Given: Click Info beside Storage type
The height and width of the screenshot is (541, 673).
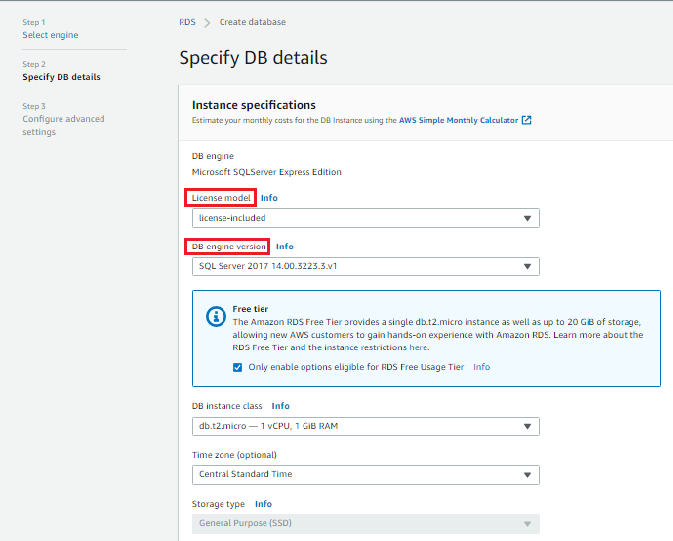Looking at the screenshot, I should point(263,504).
